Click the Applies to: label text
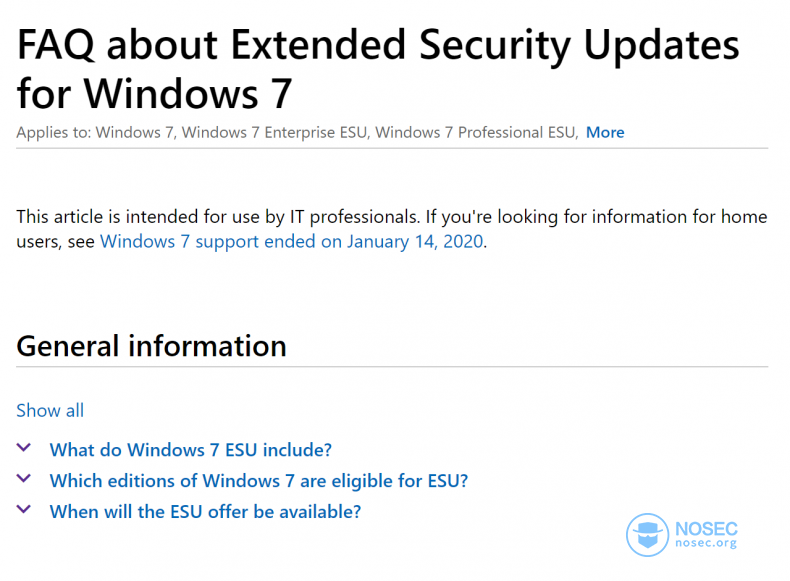 pyautogui.click(x=54, y=133)
